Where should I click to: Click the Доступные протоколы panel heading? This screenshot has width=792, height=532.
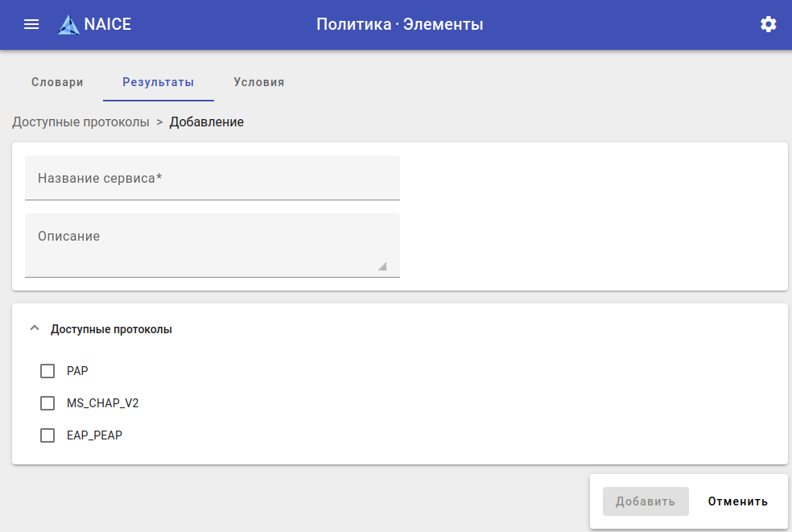click(x=111, y=329)
